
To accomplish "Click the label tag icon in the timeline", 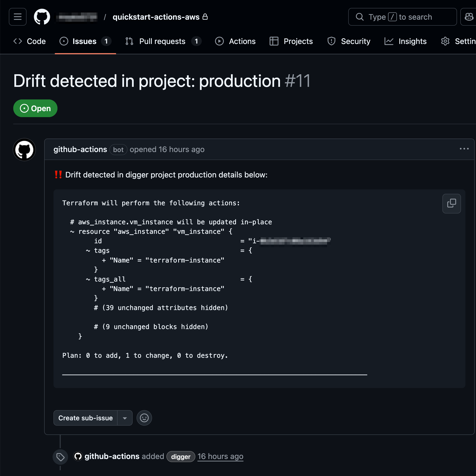I will (60, 457).
